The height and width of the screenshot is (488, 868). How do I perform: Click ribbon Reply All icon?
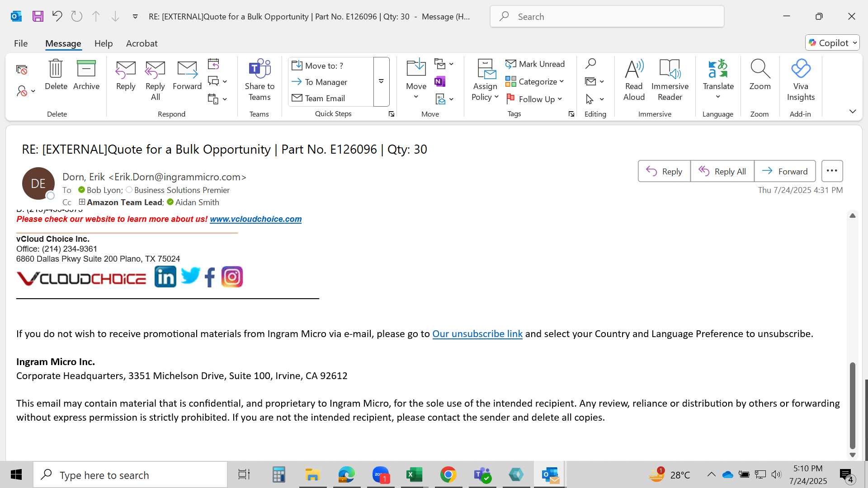[x=155, y=80]
